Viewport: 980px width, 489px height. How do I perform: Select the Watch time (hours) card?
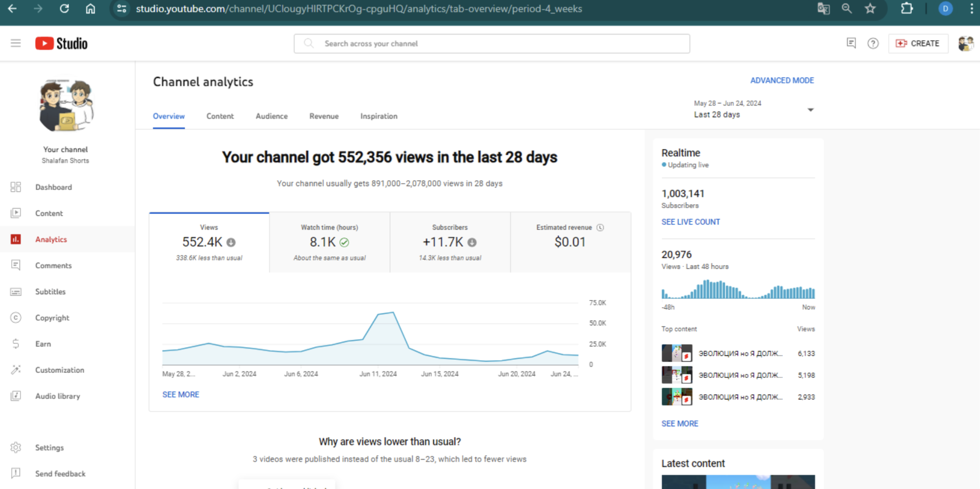(x=330, y=242)
